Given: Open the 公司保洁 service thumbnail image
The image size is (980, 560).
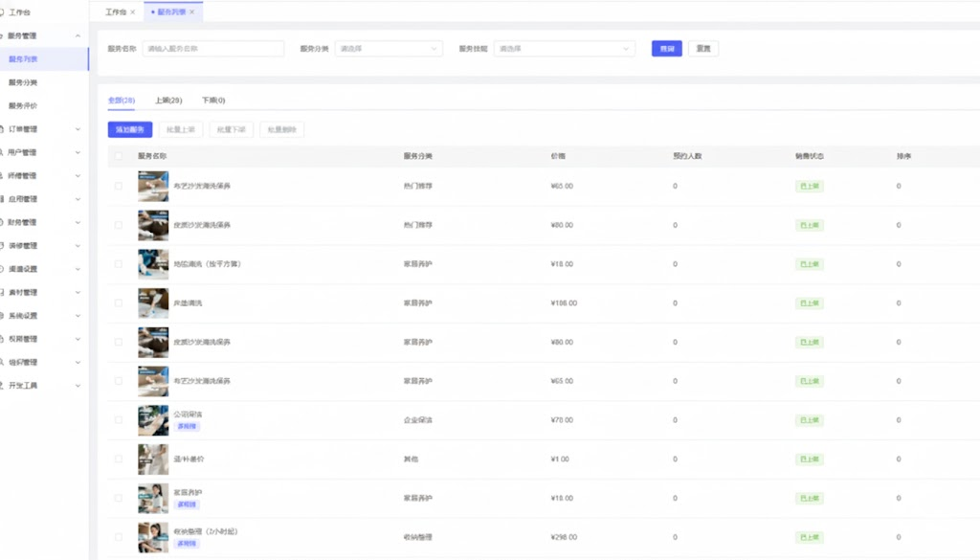Looking at the screenshot, I should coord(153,419).
